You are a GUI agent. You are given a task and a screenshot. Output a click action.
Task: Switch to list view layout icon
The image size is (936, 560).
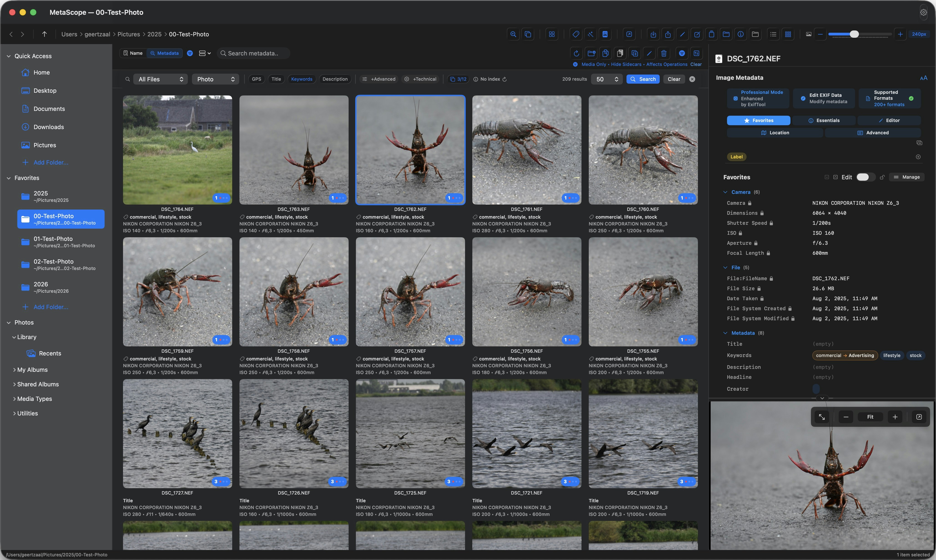pos(773,34)
